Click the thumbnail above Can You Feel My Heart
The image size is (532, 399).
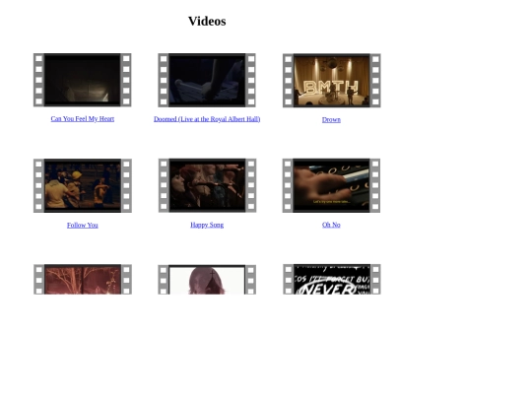click(83, 80)
